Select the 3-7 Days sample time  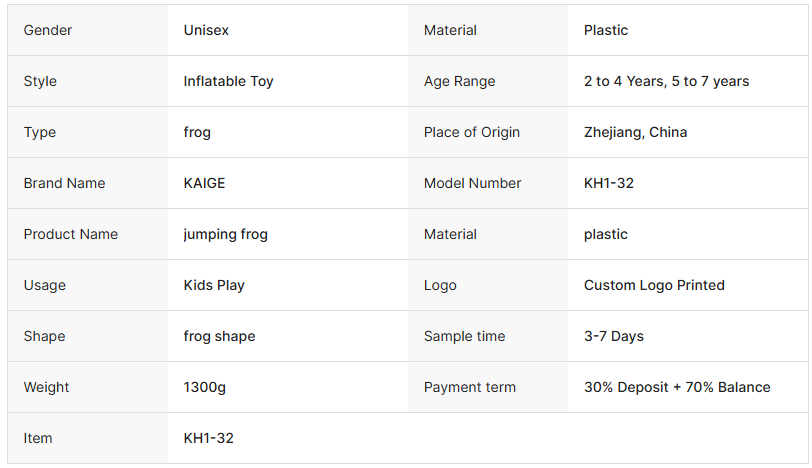pos(613,336)
